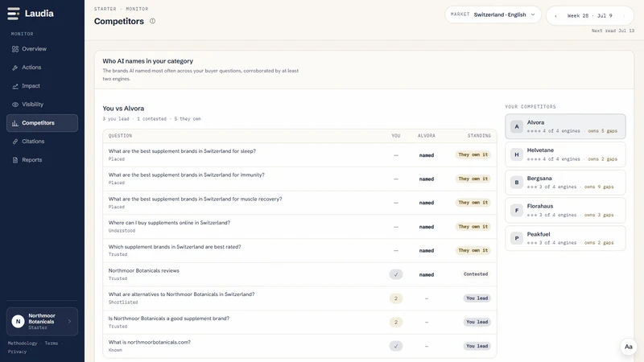Open the Methodology link
Viewport: 644px width, 362px height.
[23, 343]
